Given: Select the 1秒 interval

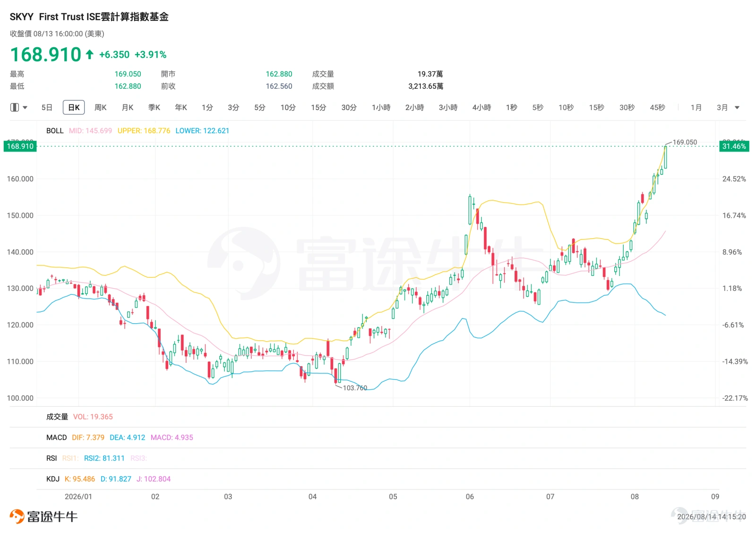Looking at the screenshot, I should pos(512,108).
